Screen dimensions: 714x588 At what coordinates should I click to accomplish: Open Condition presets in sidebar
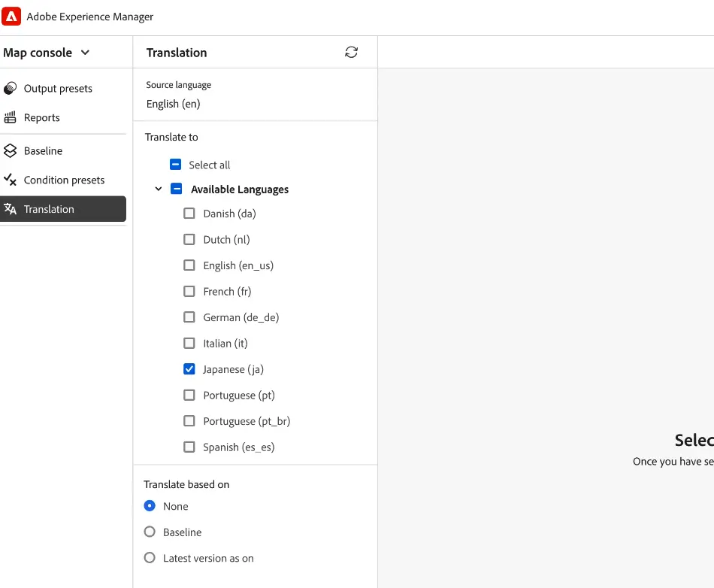63,180
